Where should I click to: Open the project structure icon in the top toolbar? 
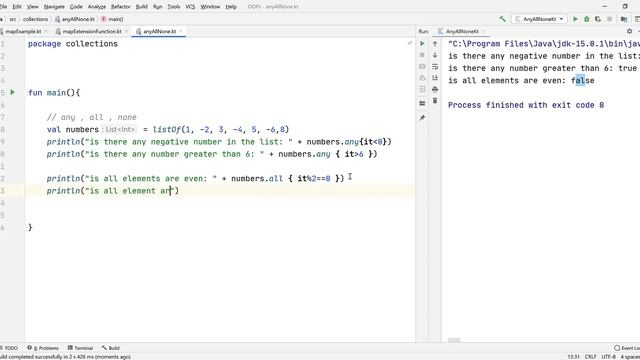point(624,19)
